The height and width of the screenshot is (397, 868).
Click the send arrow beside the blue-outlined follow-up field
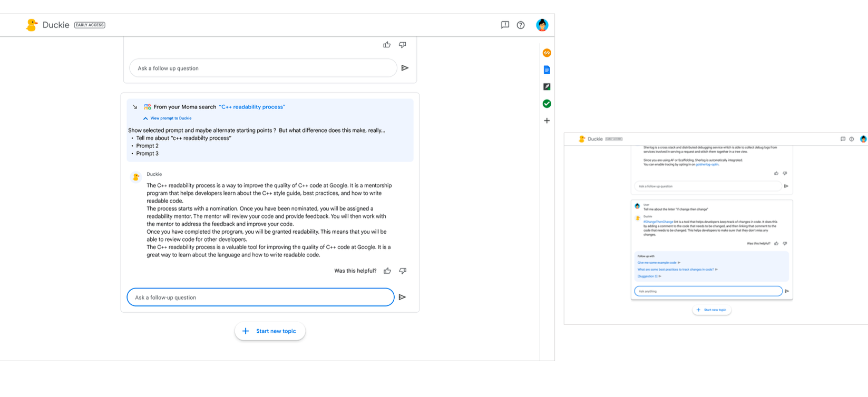tap(402, 297)
